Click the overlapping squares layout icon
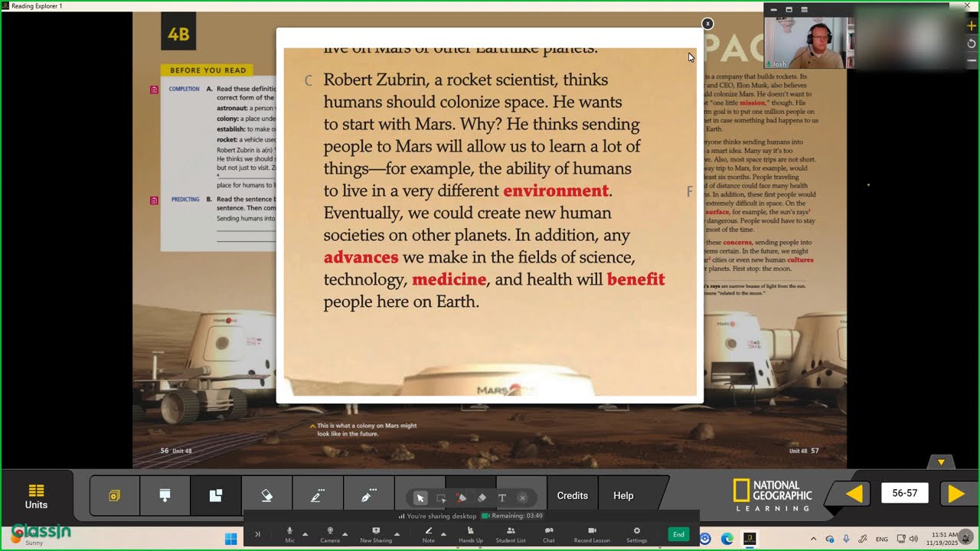The image size is (980, 551). [x=215, y=496]
